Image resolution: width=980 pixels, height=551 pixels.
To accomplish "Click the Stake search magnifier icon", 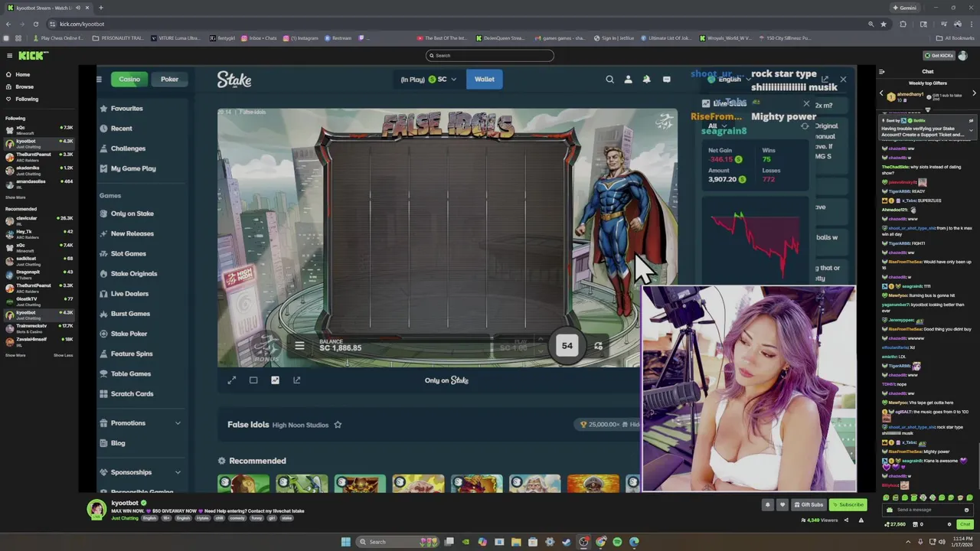I will click(x=609, y=79).
